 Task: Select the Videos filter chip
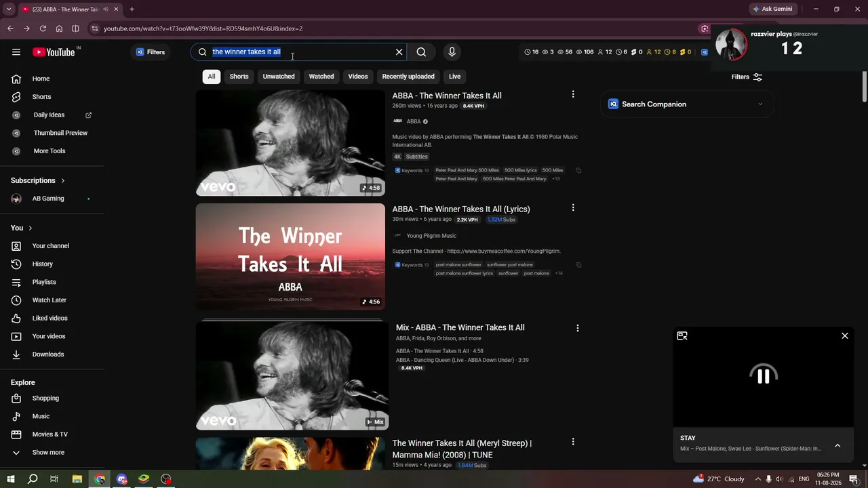pos(358,77)
